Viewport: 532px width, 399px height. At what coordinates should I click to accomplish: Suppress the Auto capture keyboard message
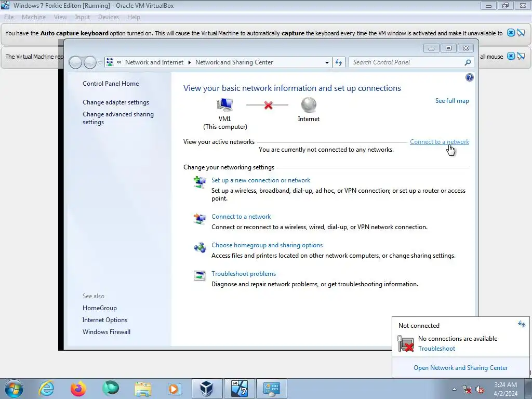(x=521, y=33)
